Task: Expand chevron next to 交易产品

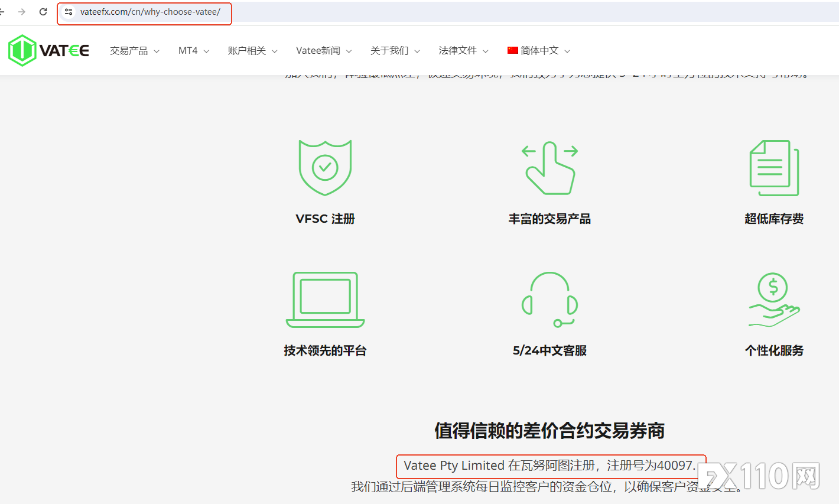Action: pyautogui.click(x=157, y=51)
